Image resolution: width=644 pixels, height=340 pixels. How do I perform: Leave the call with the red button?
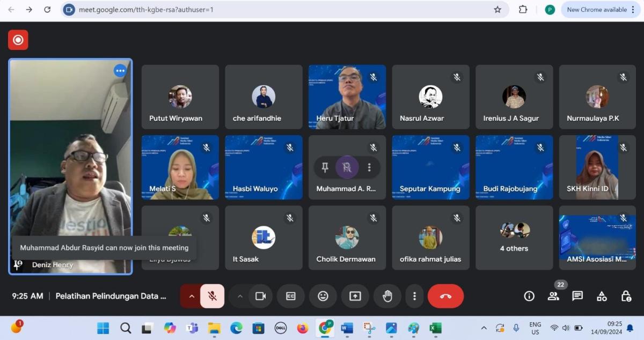click(x=445, y=296)
